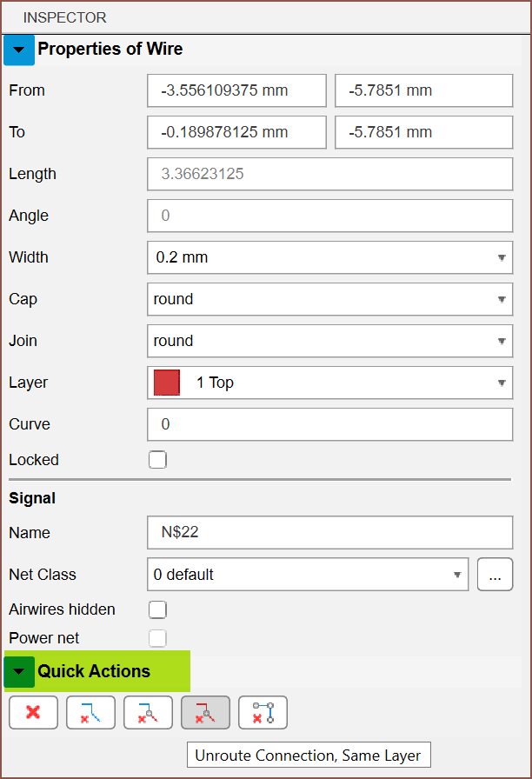532x779 pixels.
Task: Click Unroute Connection, Same Layer icon
Action: pyautogui.click(x=205, y=713)
